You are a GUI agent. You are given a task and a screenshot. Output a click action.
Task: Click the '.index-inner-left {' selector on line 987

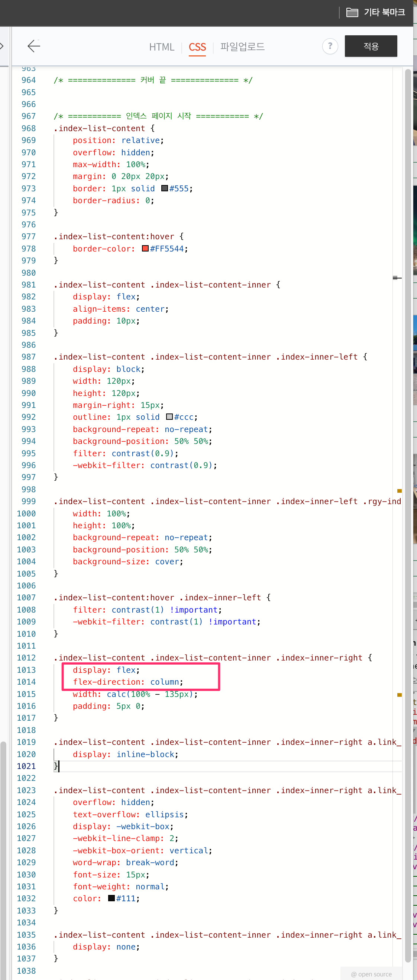pos(322,357)
